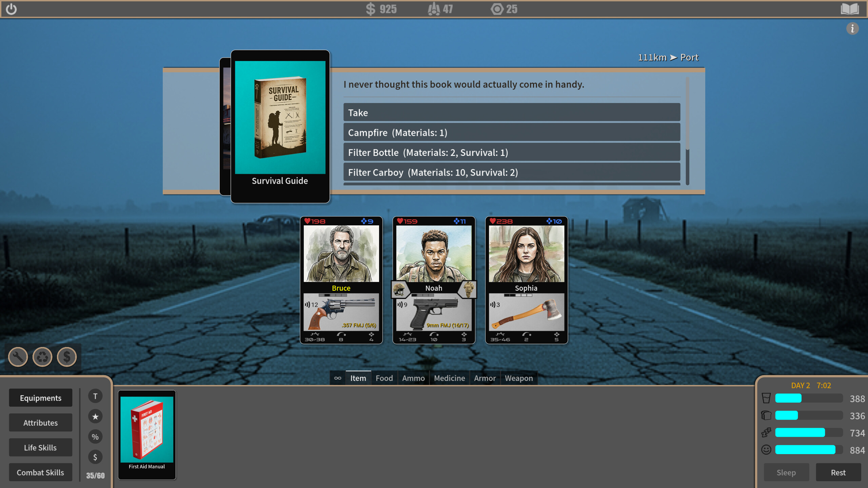Open the info icon
The height and width of the screenshot is (488, 868).
(852, 29)
